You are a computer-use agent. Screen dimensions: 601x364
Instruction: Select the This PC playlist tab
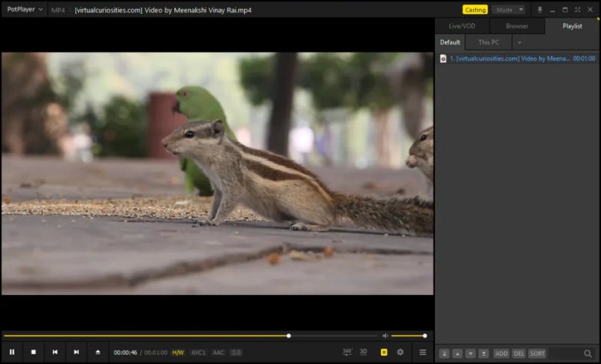click(489, 42)
